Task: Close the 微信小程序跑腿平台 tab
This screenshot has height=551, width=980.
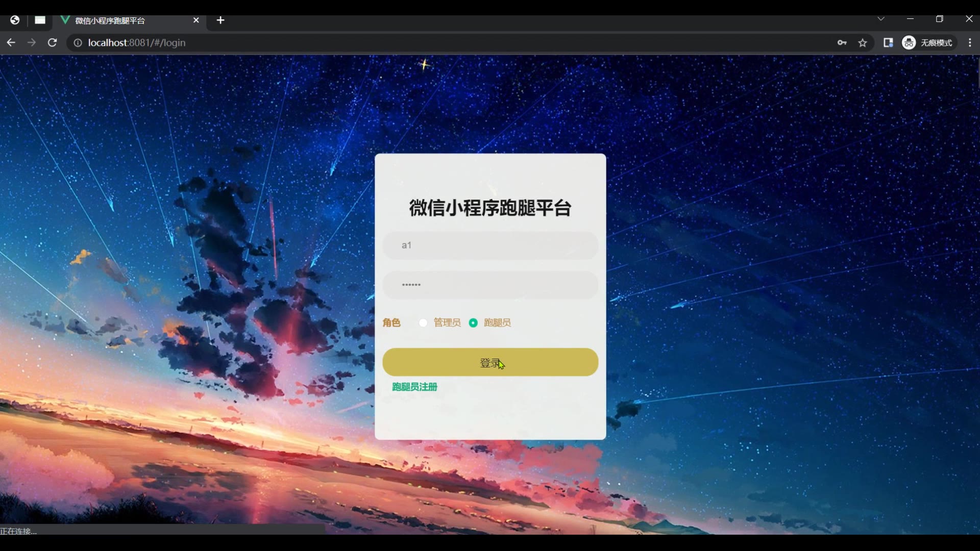Action: [x=196, y=20]
